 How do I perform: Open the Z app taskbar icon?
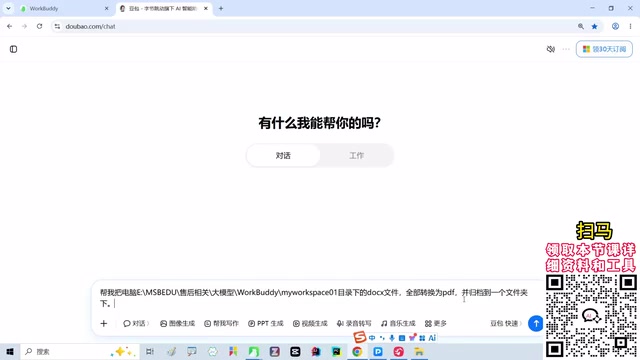(274, 351)
